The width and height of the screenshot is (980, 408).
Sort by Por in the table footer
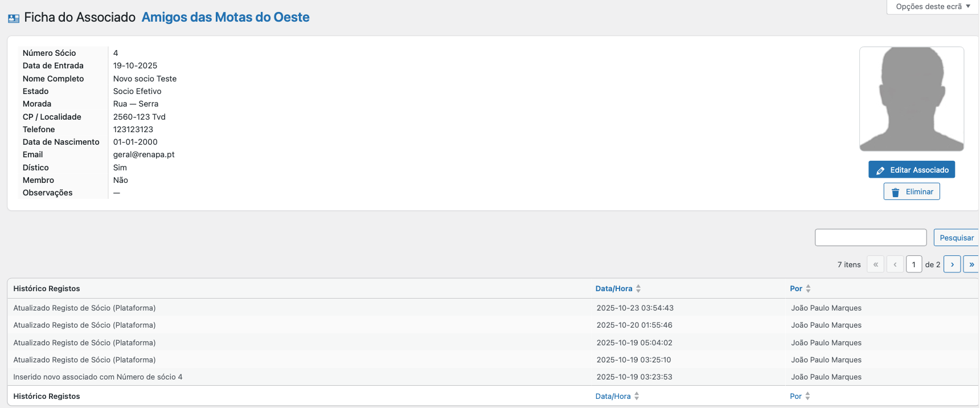click(796, 396)
